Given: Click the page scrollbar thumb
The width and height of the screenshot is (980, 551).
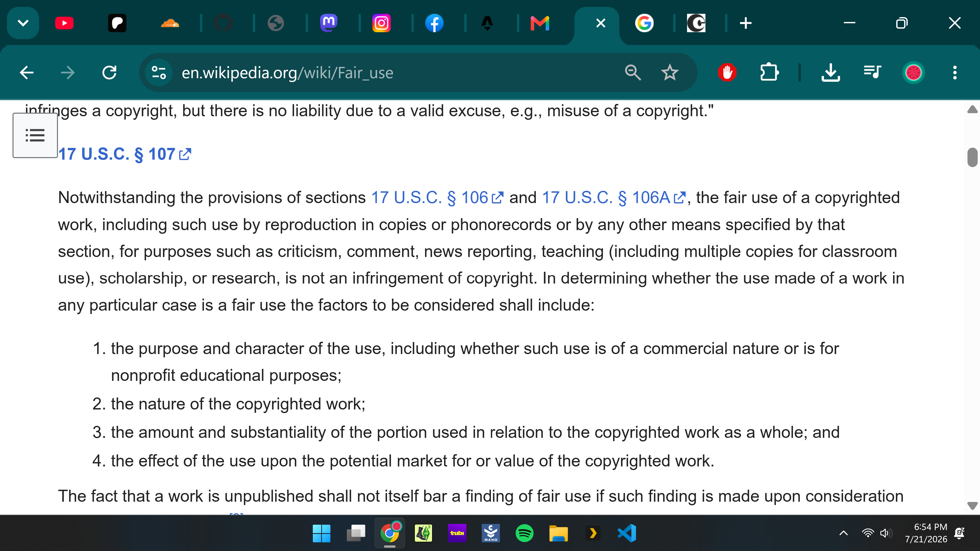Looking at the screenshot, I should coord(972,157).
